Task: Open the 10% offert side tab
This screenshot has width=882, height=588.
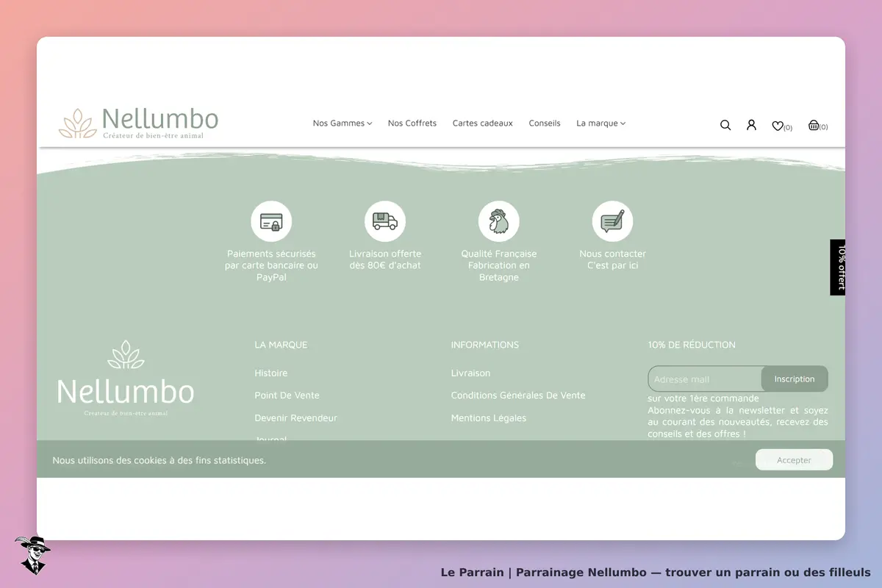Action: point(838,268)
